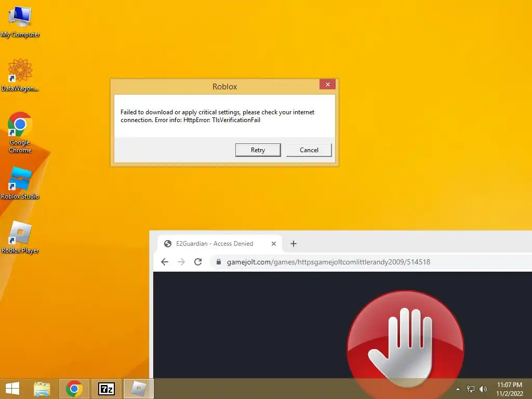
Task: Open File Explorer from the taskbar
Action: click(42, 389)
